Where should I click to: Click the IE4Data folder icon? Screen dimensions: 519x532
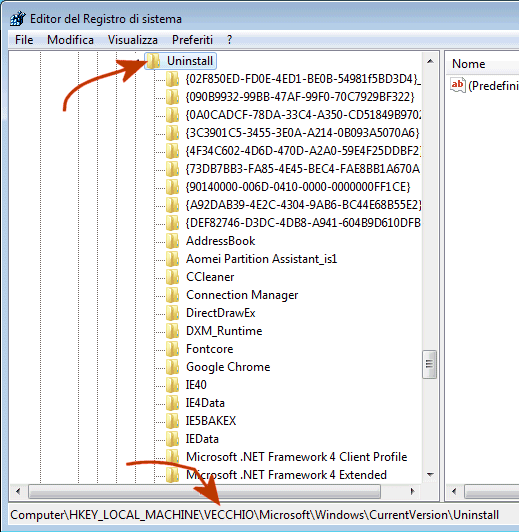173,403
